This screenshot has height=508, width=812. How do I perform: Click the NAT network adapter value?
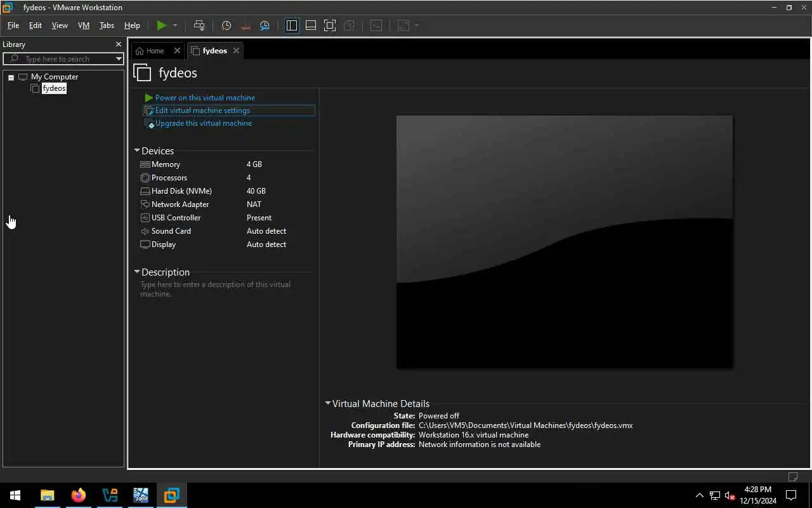click(254, 204)
